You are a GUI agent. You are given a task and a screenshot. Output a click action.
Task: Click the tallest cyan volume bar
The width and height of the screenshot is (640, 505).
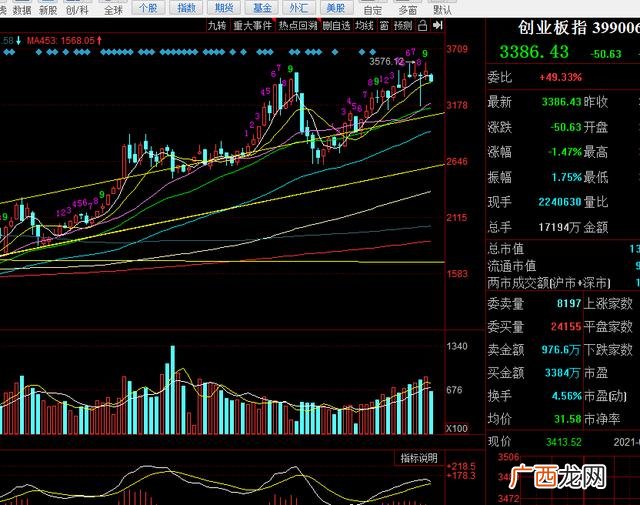[173, 390]
